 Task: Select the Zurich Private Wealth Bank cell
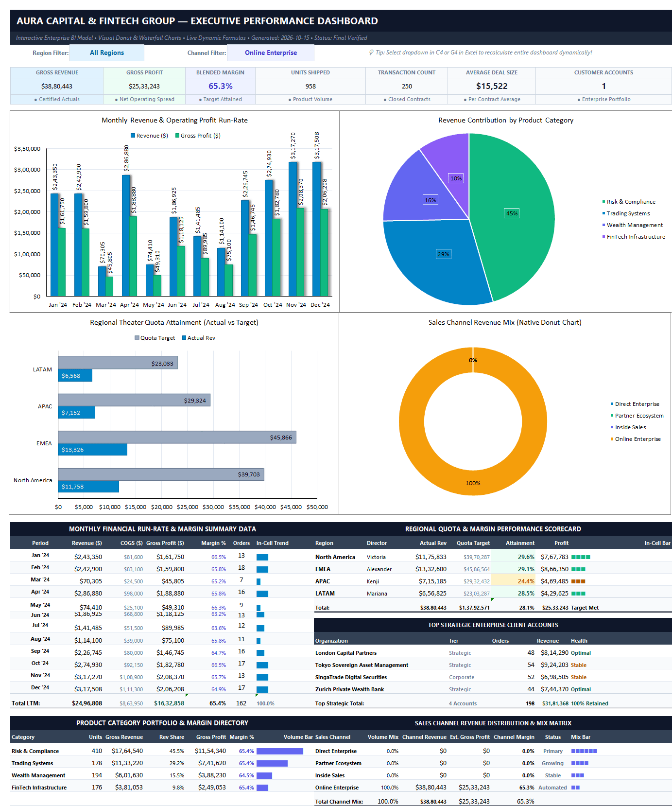349,689
